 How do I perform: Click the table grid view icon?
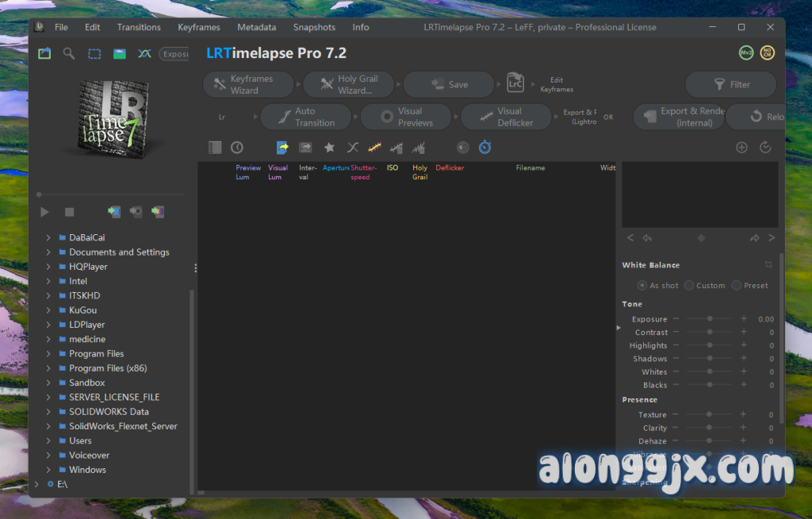pos(215,148)
